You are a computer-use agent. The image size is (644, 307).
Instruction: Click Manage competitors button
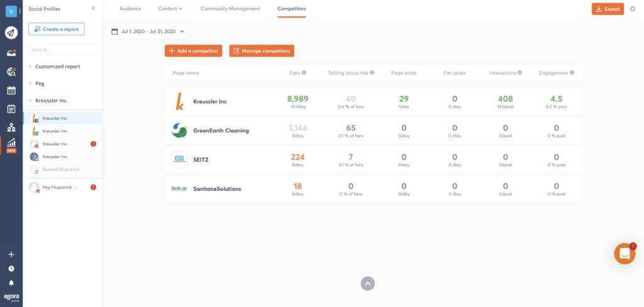click(262, 51)
